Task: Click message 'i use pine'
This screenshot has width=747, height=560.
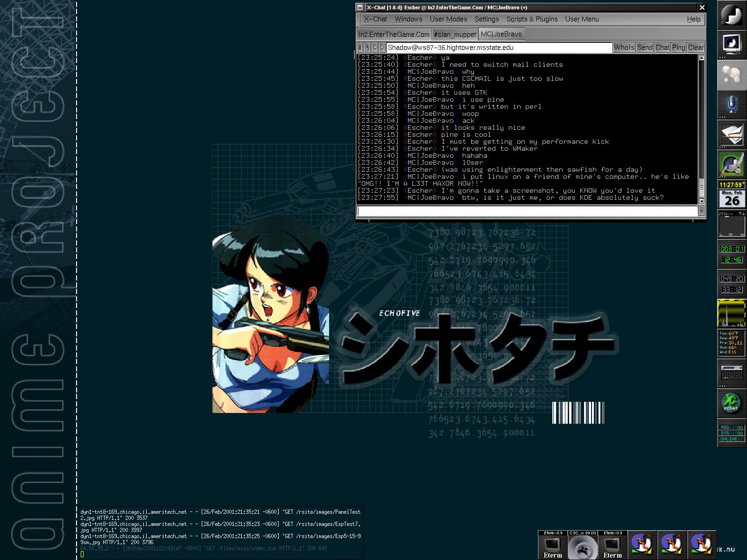Action: click(483, 100)
